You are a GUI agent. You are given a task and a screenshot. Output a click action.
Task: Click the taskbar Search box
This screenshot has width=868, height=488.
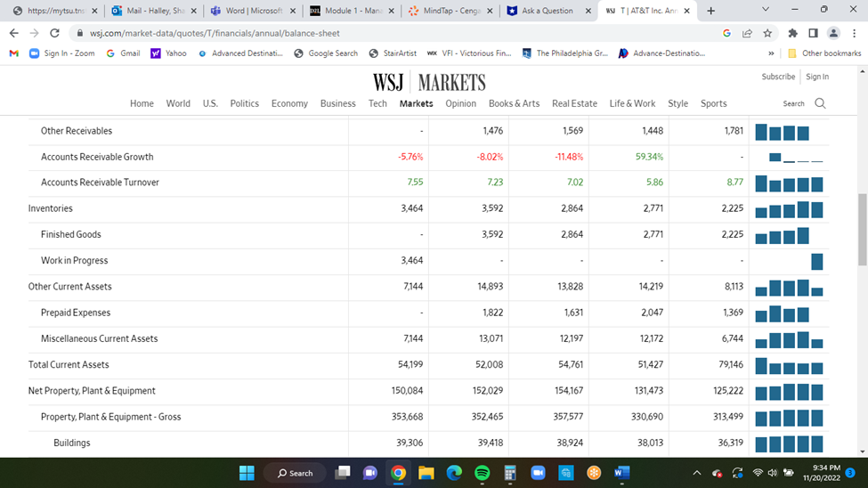[295, 473]
